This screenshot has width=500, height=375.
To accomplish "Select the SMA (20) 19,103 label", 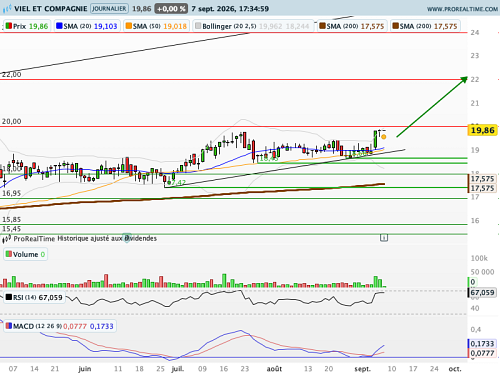I will [x=87, y=26].
